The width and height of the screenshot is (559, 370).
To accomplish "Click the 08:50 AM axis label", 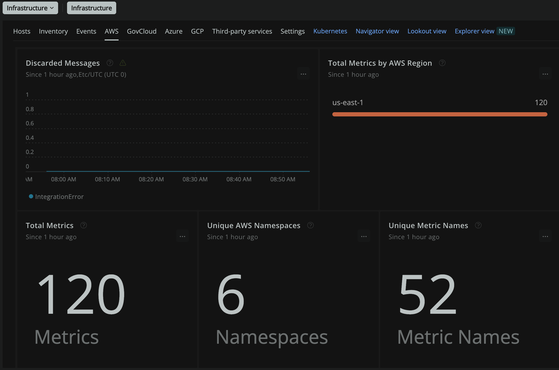I will click(x=283, y=179).
